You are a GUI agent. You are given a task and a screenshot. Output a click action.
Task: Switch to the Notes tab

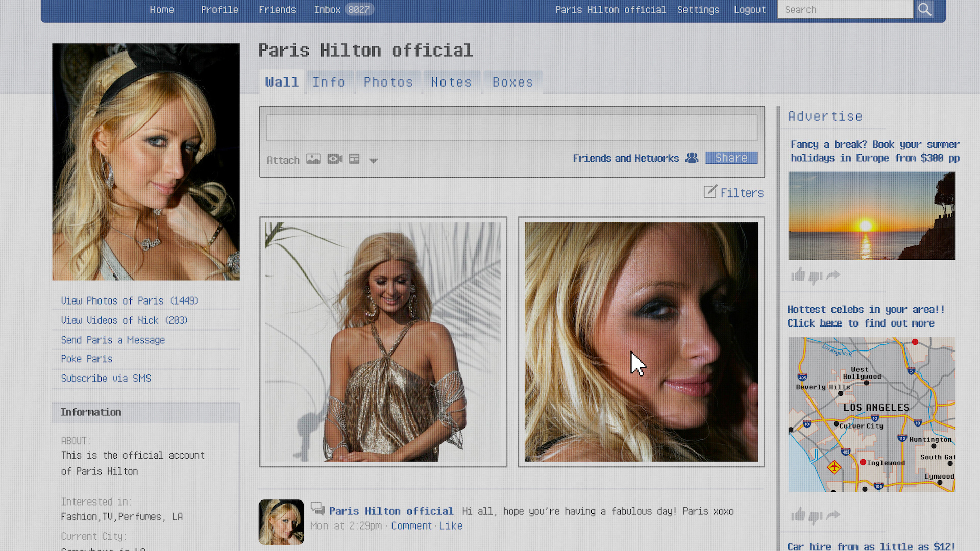point(451,82)
